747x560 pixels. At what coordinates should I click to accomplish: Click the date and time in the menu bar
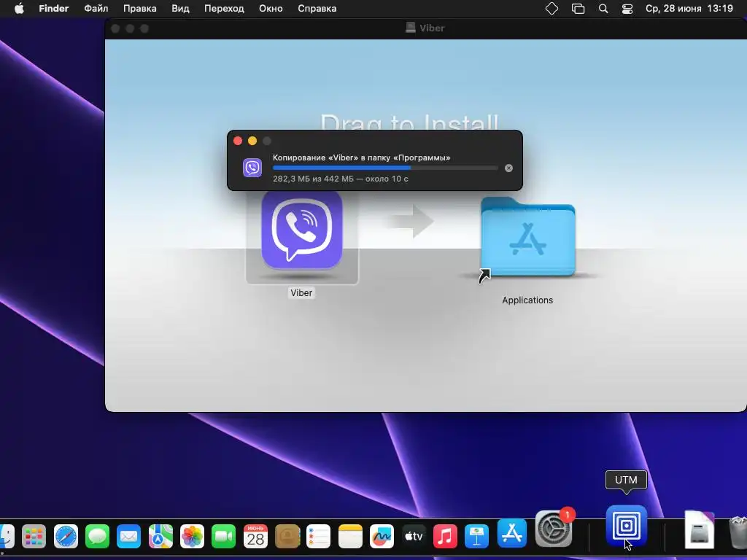(689, 9)
